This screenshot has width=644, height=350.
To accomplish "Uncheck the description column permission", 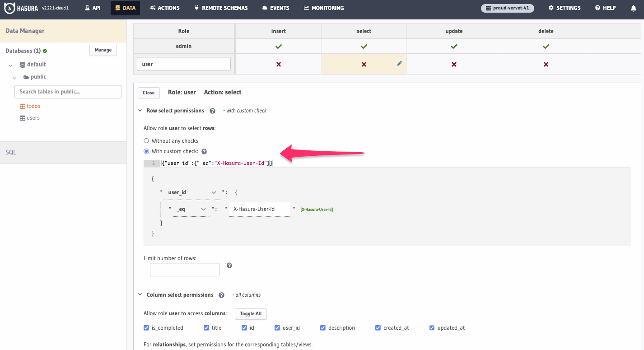I will (x=322, y=327).
